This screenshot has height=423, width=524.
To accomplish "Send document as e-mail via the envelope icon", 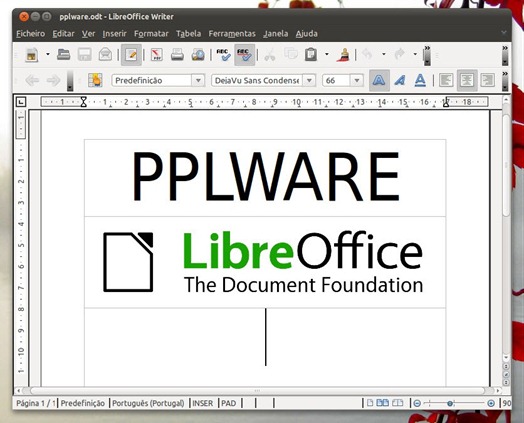I will pyautogui.click(x=105, y=54).
